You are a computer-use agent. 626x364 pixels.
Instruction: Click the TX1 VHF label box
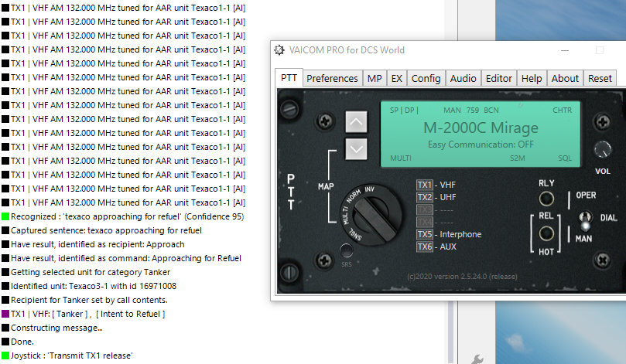pyautogui.click(x=424, y=185)
